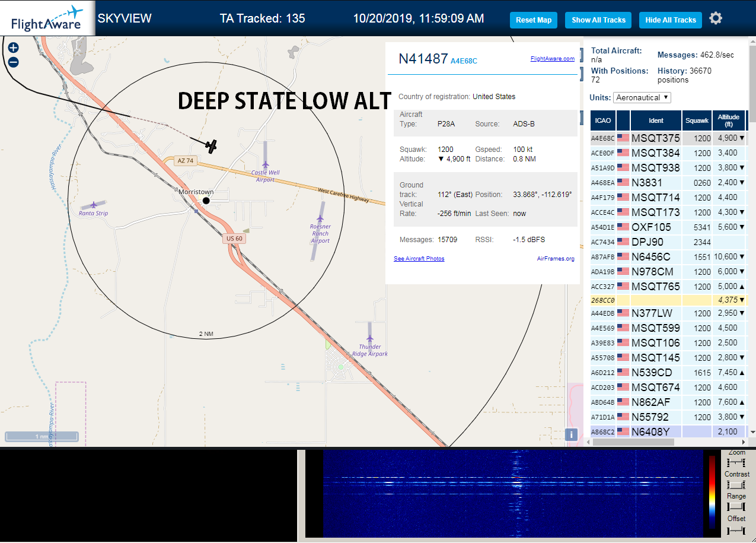Select the N377LW aircraft row
This screenshot has width=756, height=543.
click(668, 313)
